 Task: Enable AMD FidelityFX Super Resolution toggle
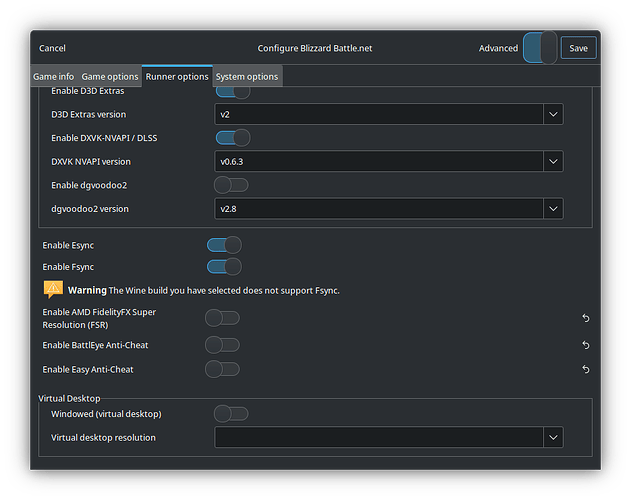222,318
